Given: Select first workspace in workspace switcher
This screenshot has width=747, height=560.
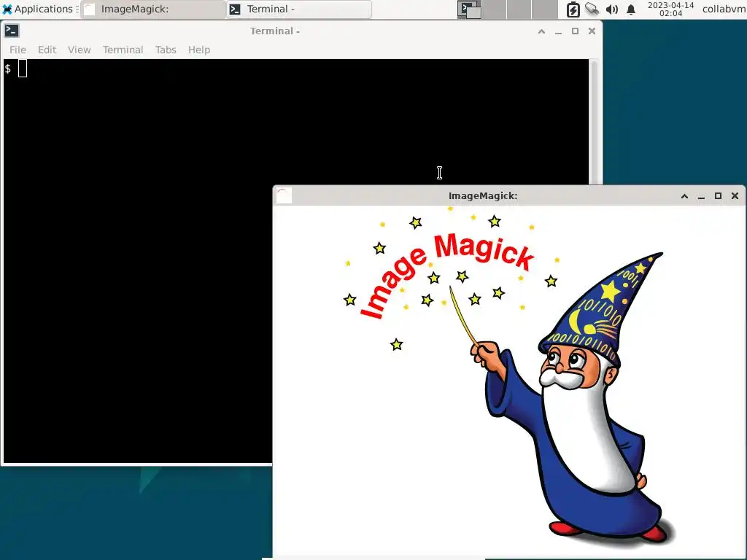Looking at the screenshot, I should click(x=469, y=9).
